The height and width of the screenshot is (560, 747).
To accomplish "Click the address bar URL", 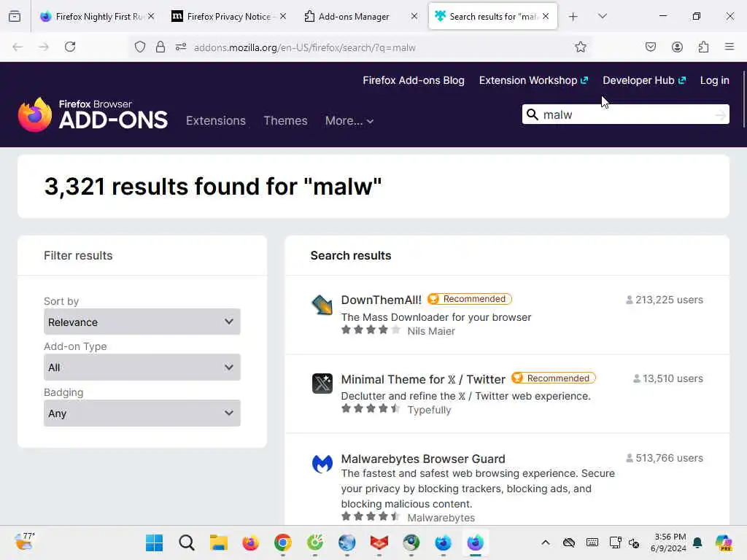I will point(305,47).
